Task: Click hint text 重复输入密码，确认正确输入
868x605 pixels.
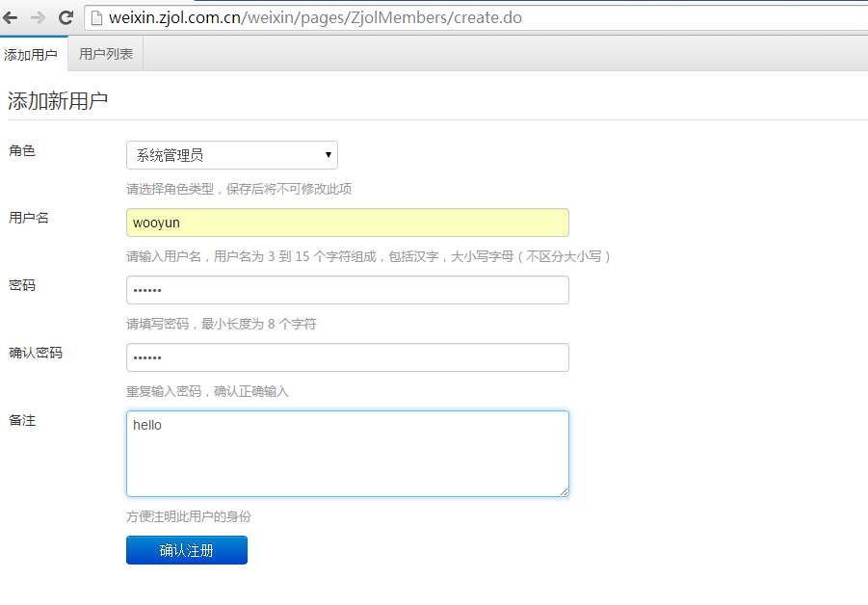Action: [207, 391]
